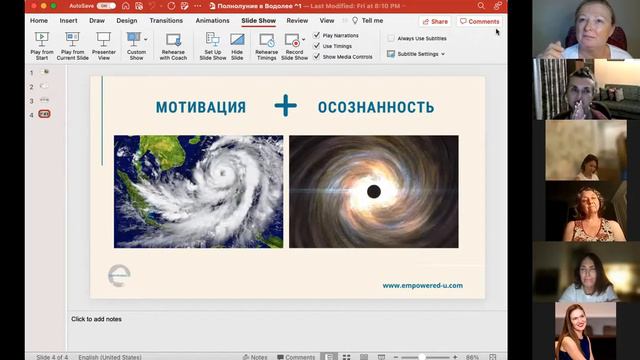The width and height of the screenshot is (640, 360).
Task: Open the Undo history dropdown arrow
Action: tap(161, 6)
